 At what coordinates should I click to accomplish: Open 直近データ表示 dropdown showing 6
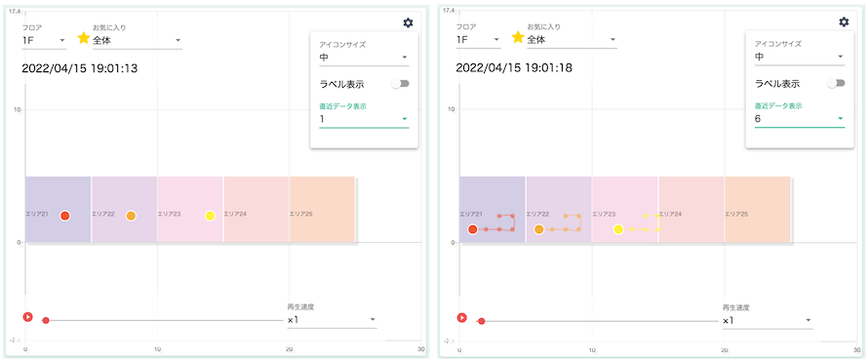point(800,119)
